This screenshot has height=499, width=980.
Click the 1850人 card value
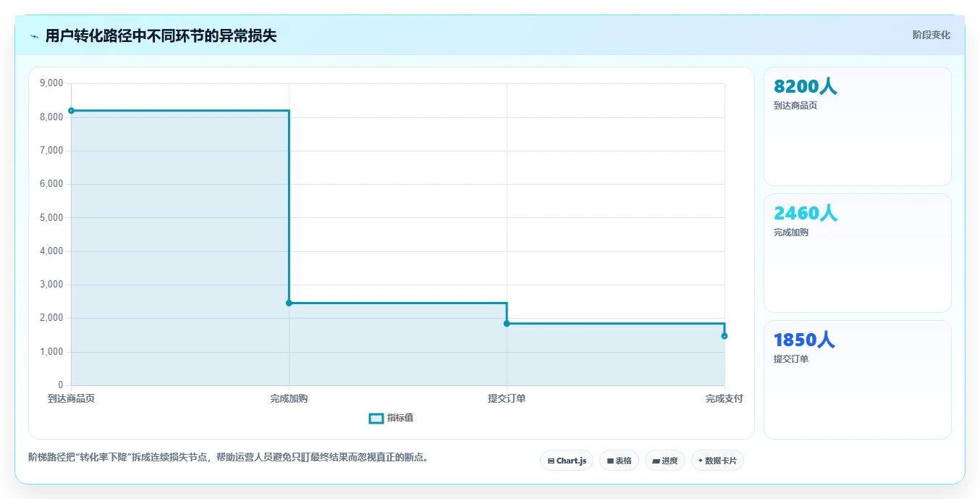(x=804, y=340)
